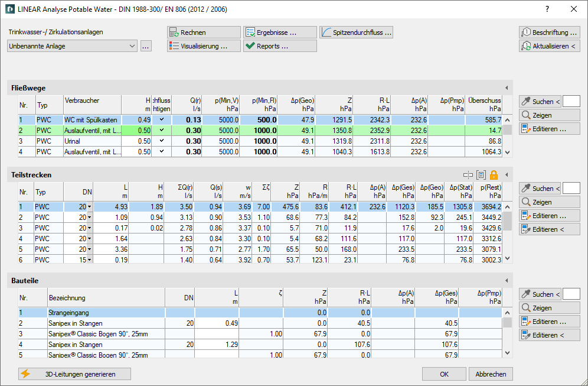Click p(Rest) column header in Teilstrecken
The height and width of the screenshot is (386, 588).
click(x=488, y=192)
